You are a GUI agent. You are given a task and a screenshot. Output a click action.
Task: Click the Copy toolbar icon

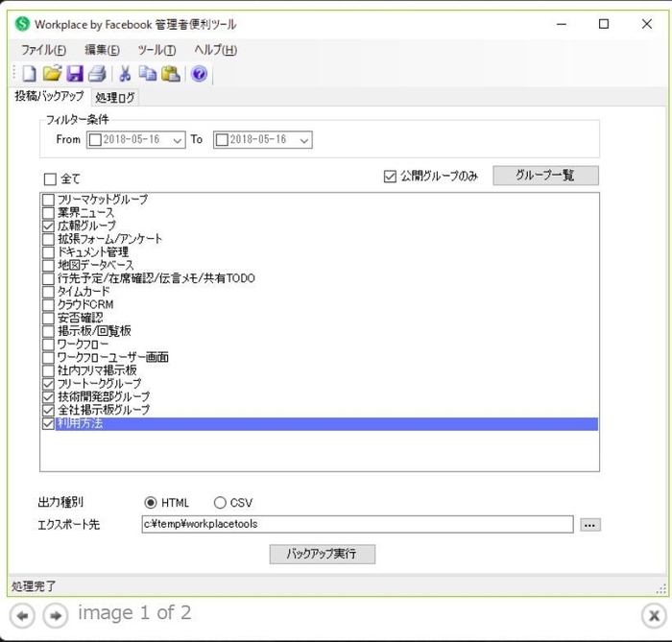coord(147,74)
